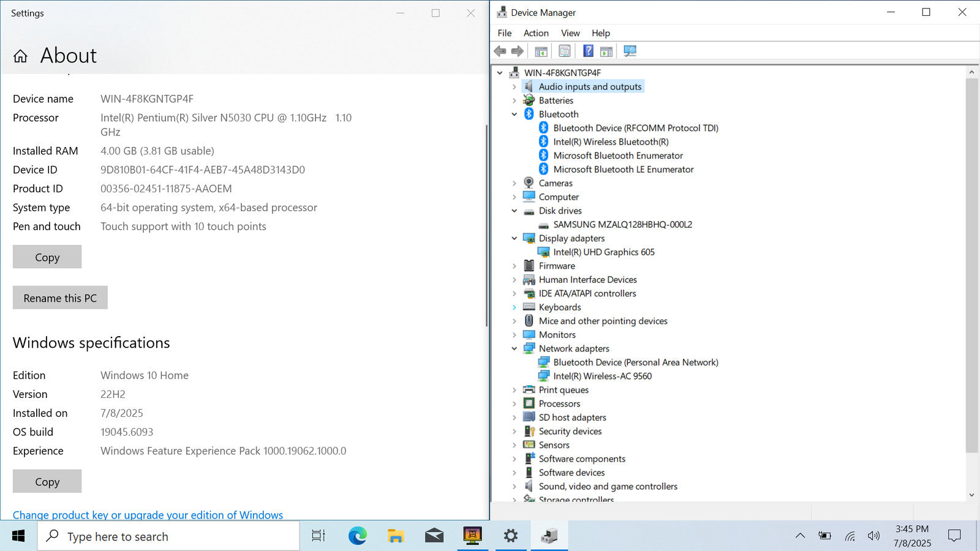Viewport: 980px width, 551px height.
Task: Open the File Explorer taskbar icon
Action: pos(396,536)
